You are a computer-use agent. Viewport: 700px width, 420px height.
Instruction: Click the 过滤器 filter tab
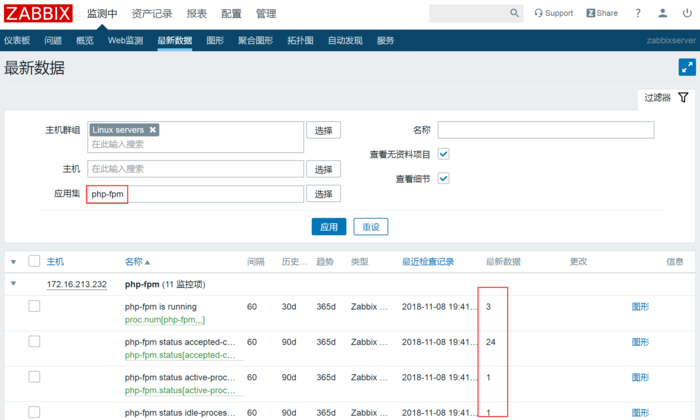tap(666, 97)
